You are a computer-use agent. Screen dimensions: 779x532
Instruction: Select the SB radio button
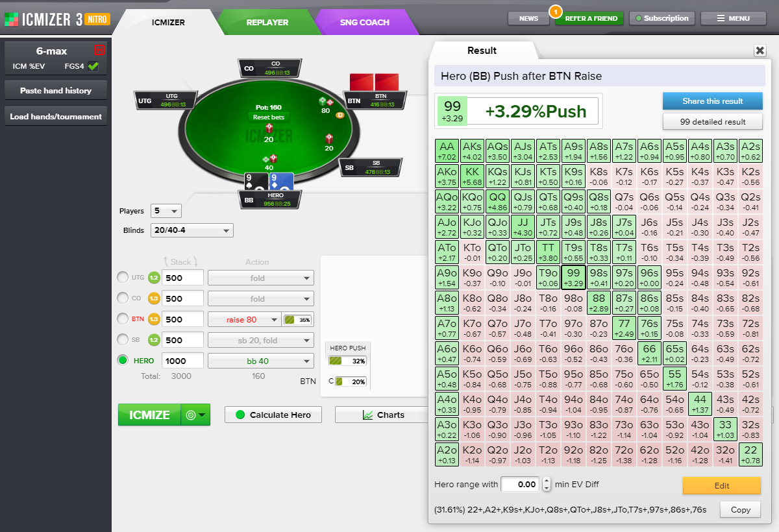pos(123,340)
